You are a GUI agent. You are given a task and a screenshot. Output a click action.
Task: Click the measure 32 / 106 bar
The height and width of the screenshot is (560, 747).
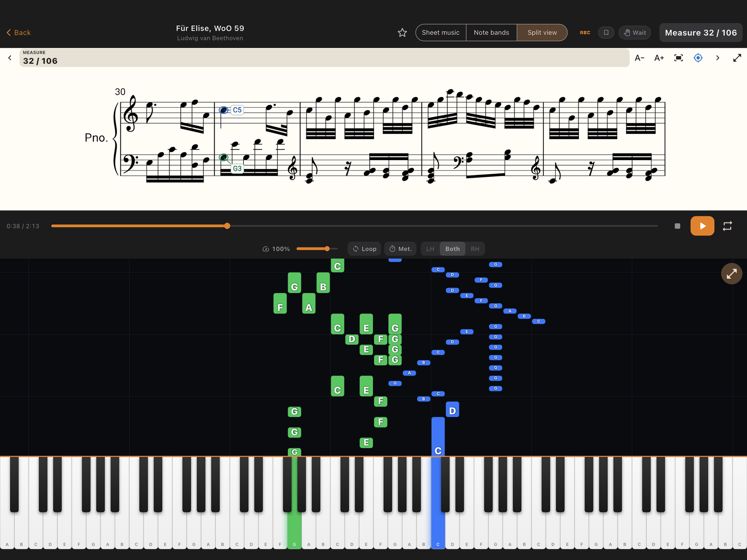[324, 58]
